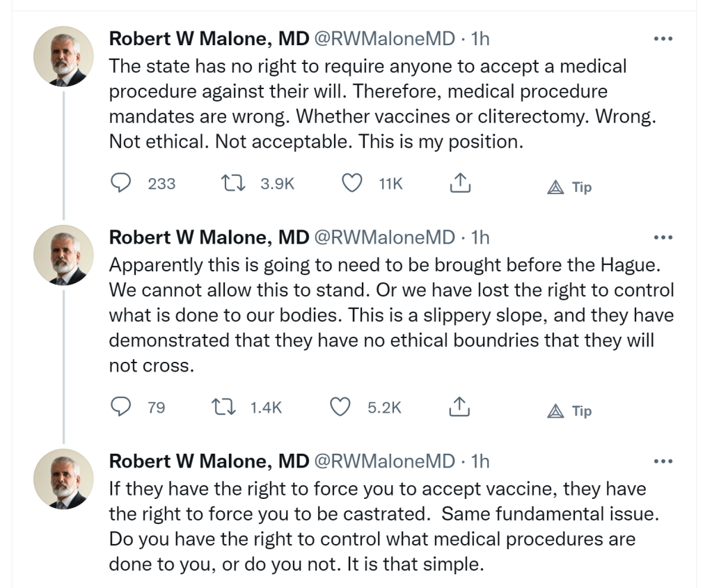
Task: Open more options on the castration tweet
Action: (664, 461)
